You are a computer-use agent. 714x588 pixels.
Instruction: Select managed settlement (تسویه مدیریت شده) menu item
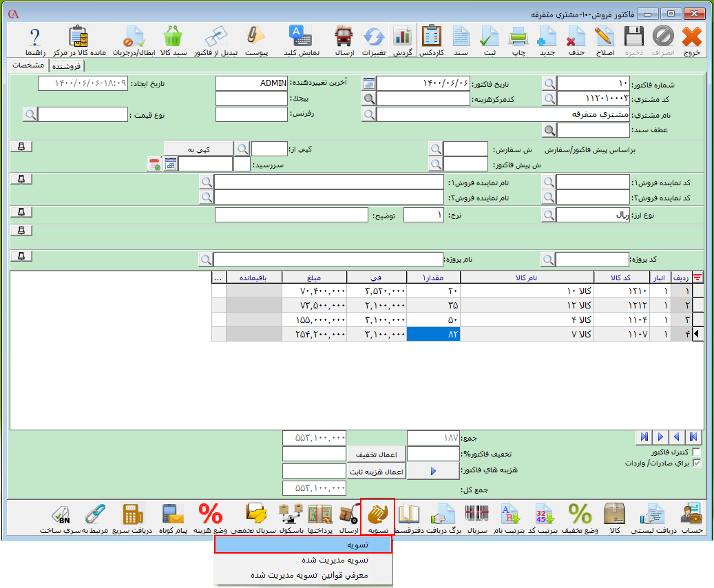(303, 560)
